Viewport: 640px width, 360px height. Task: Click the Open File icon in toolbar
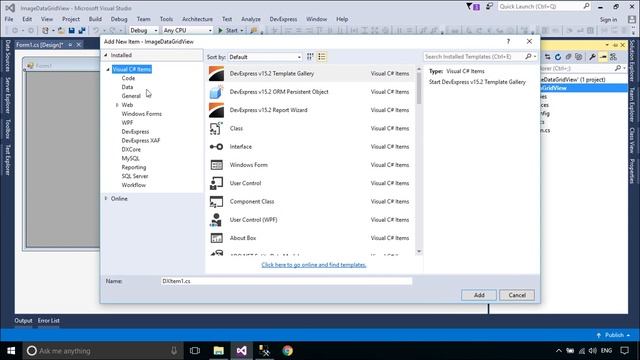[61, 30]
